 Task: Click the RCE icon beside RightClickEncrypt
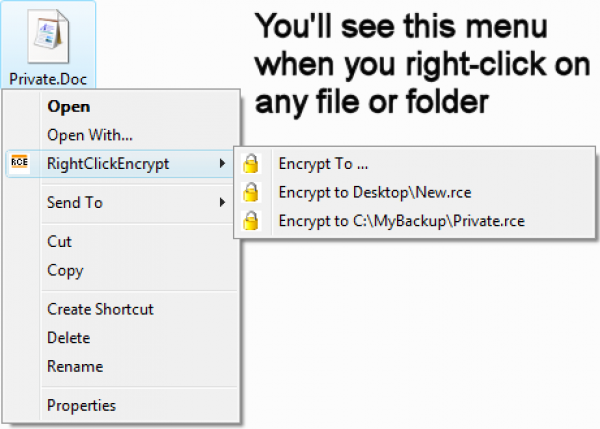point(20,164)
